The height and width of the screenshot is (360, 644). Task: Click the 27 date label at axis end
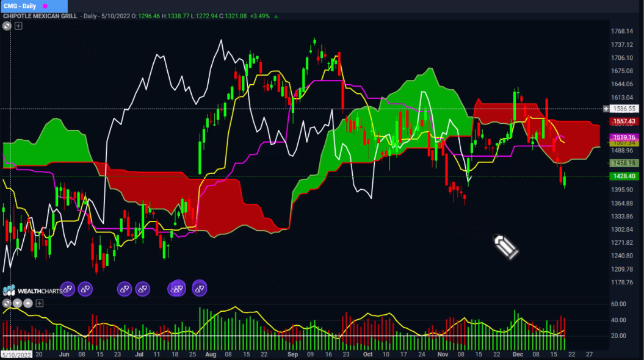point(590,355)
